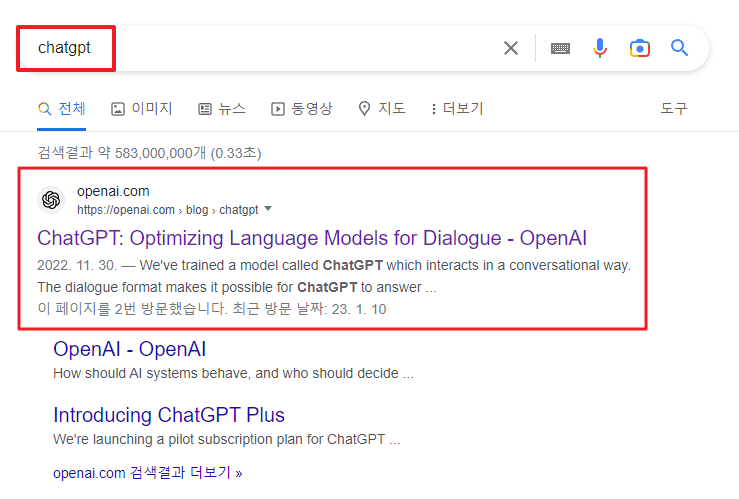Start voice search with the microphone icon
This screenshot has height=499, width=739.
click(x=599, y=48)
